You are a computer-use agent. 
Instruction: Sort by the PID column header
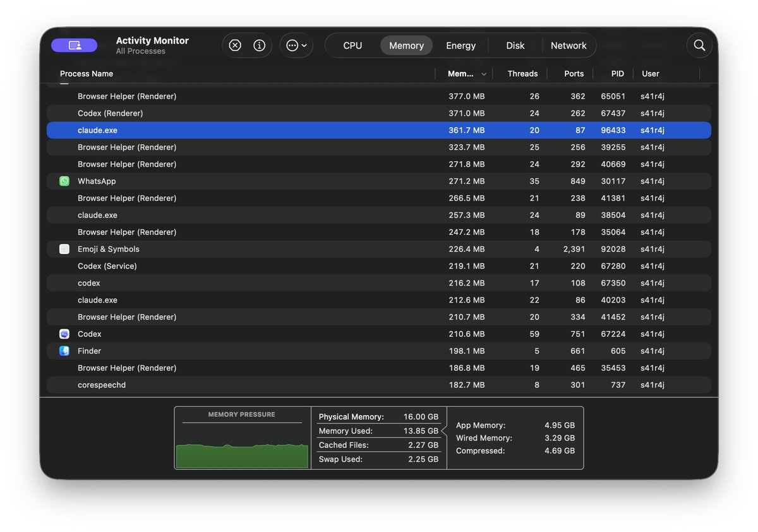[617, 74]
